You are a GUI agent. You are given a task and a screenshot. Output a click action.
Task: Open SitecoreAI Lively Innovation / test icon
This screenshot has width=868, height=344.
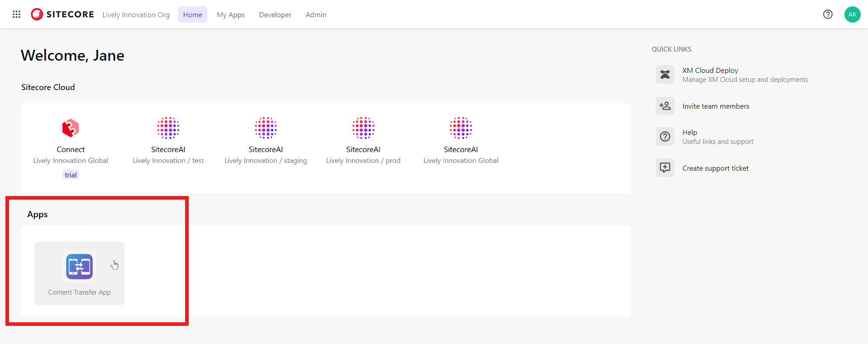[168, 128]
